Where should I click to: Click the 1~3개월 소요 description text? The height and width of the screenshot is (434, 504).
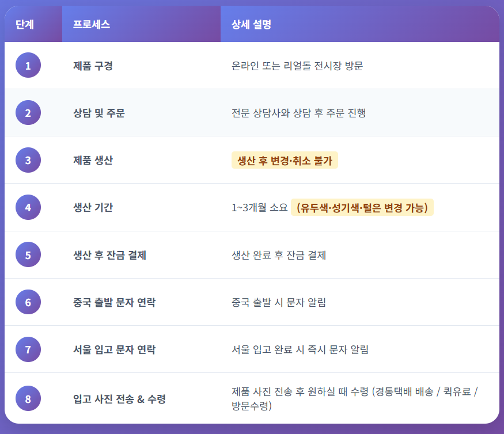tap(259, 208)
